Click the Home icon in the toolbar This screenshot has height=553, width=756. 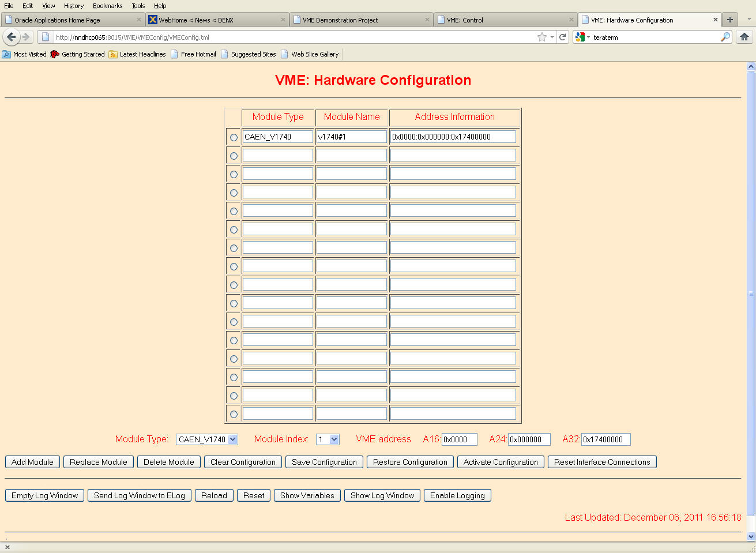744,37
